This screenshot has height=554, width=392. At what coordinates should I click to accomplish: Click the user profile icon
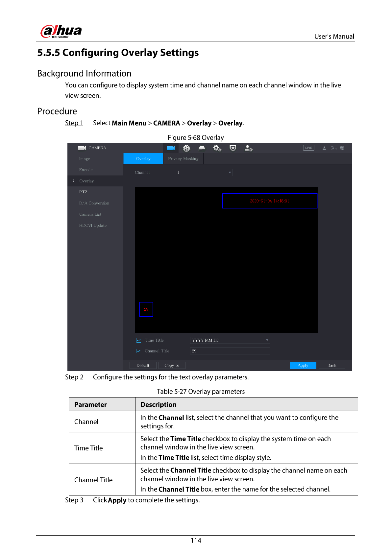324,148
